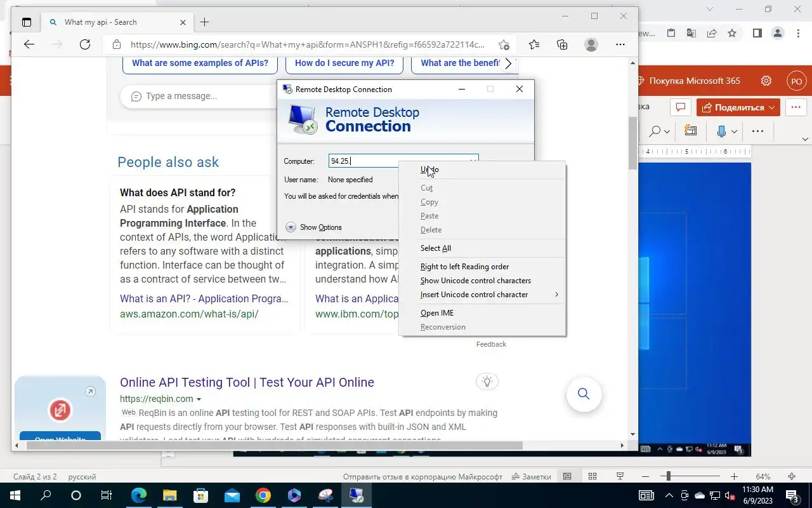Screen dimensions: 812x508
Task: Open Windows notification center
Action: pyautogui.click(x=792, y=495)
